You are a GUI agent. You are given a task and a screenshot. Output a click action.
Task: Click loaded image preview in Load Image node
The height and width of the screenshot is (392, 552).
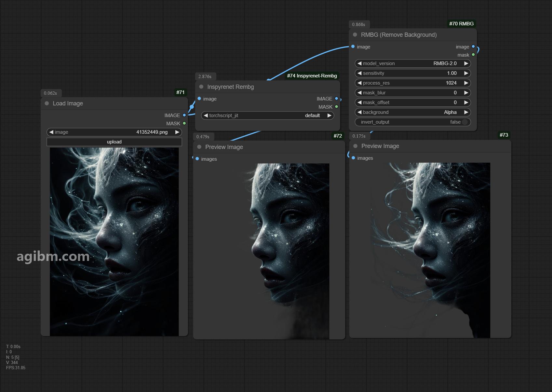tap(114, 242)
